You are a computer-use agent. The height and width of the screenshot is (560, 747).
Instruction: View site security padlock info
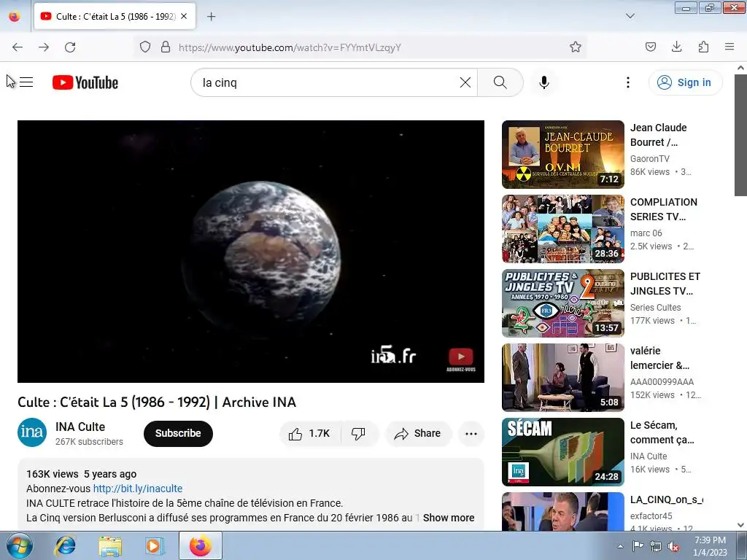pyautogui.click(x=166, y=47)
